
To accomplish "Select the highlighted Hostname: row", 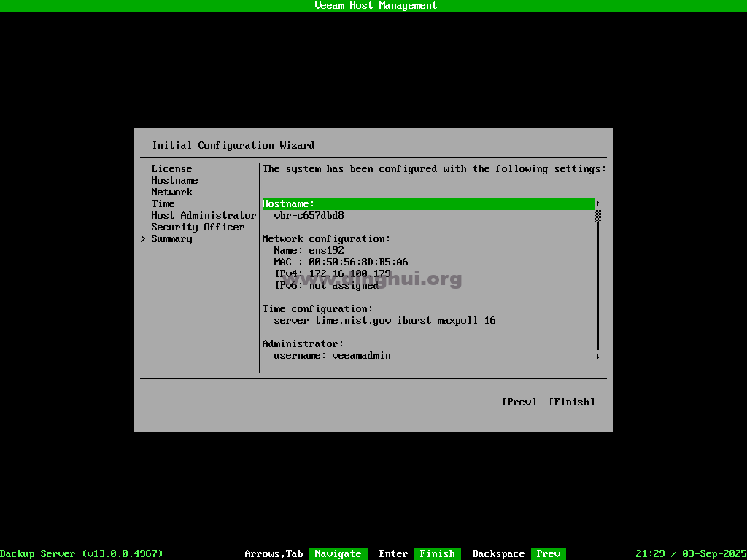I will [428, 204].
